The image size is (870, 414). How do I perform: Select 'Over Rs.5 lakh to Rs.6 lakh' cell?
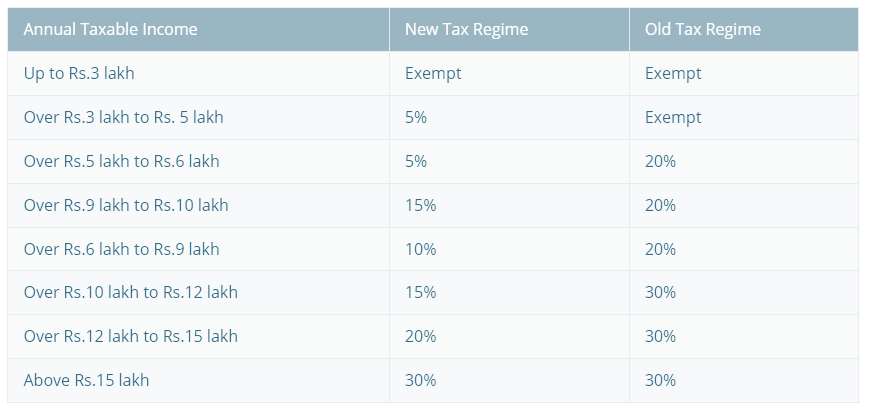(122, 162)
